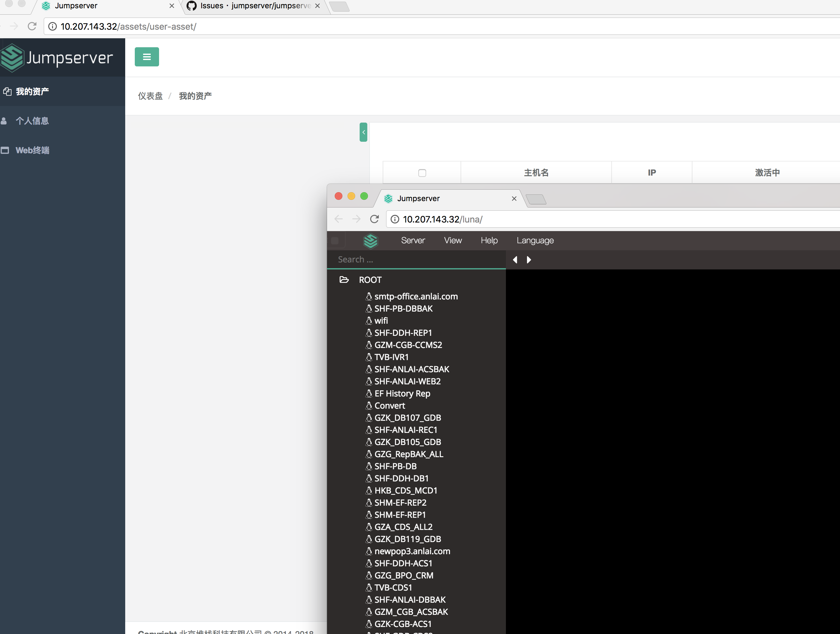Close the luna Jumpserver tab

514,199
